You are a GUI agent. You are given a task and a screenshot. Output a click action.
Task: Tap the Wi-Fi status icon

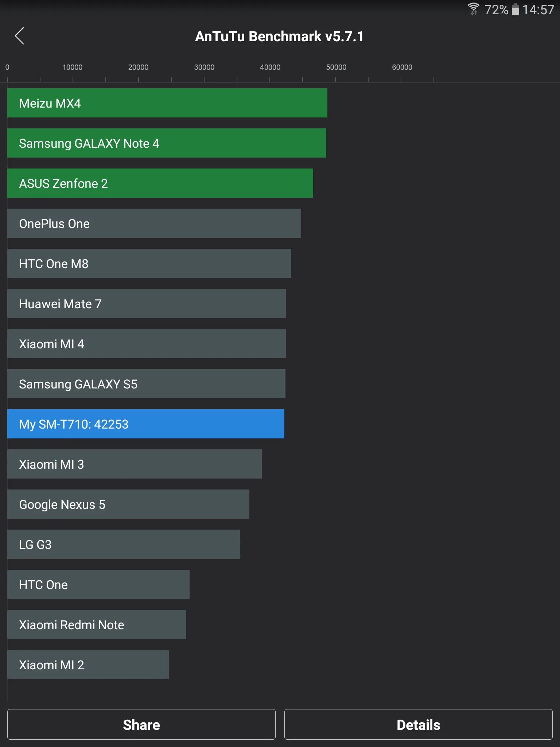473,9
